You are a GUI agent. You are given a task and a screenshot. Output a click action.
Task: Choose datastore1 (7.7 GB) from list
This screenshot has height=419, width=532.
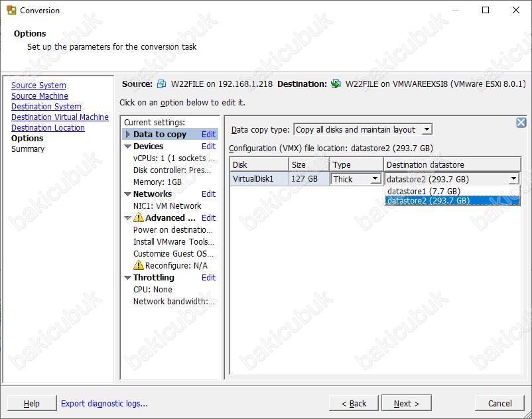point(452,191)
